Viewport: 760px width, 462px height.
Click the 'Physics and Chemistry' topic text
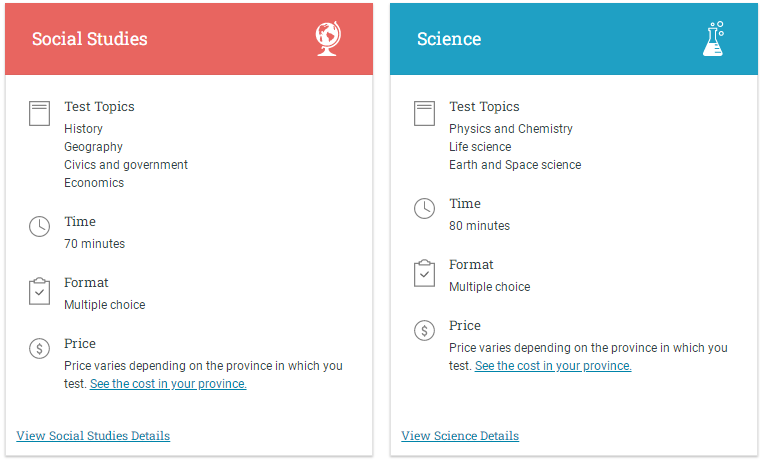(x=510, y=129)
